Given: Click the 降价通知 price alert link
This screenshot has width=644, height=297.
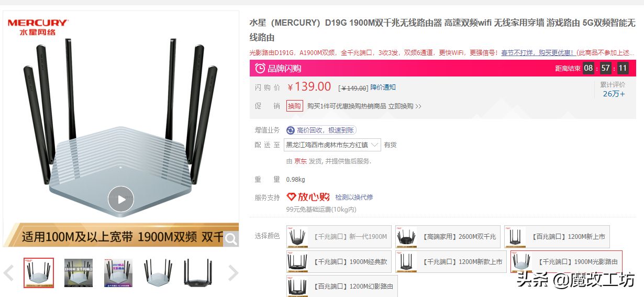Looking at the screenshot, I should coord(383,87).
